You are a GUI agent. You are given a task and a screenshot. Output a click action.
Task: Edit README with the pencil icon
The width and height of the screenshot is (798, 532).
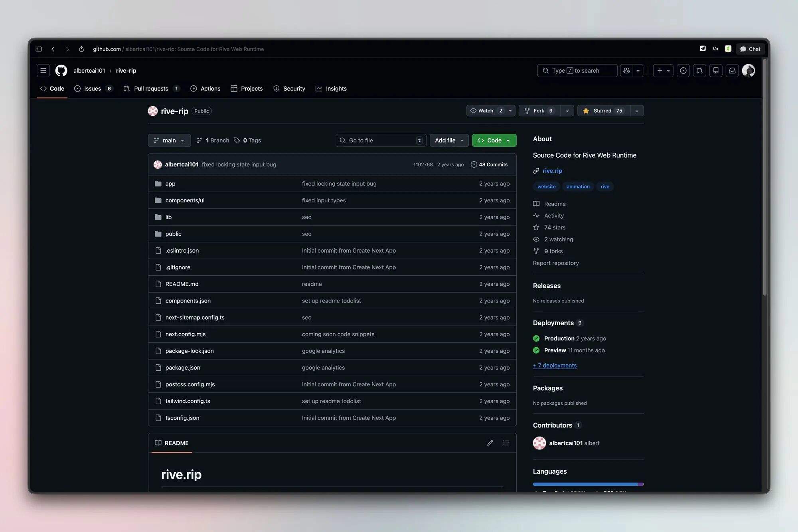(490, 443)
